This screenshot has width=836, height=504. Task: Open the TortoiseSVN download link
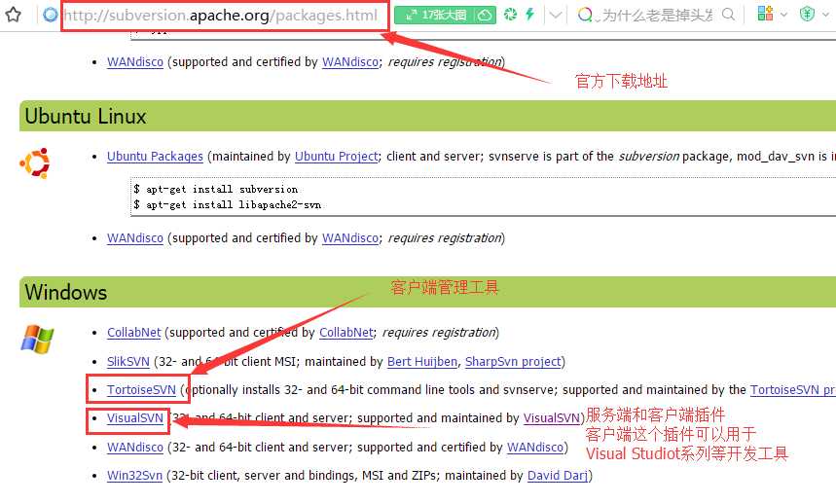click(x=141, y=390)
